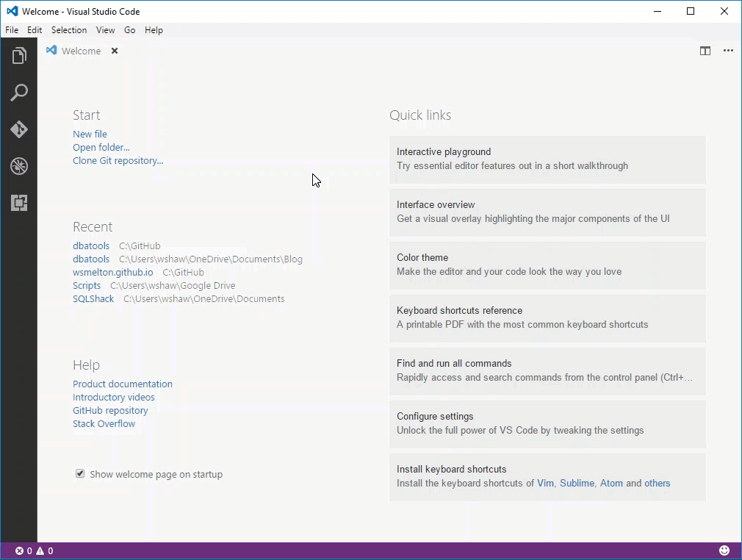
Task: Open the Search panel
Action: (x=19, y=92)
